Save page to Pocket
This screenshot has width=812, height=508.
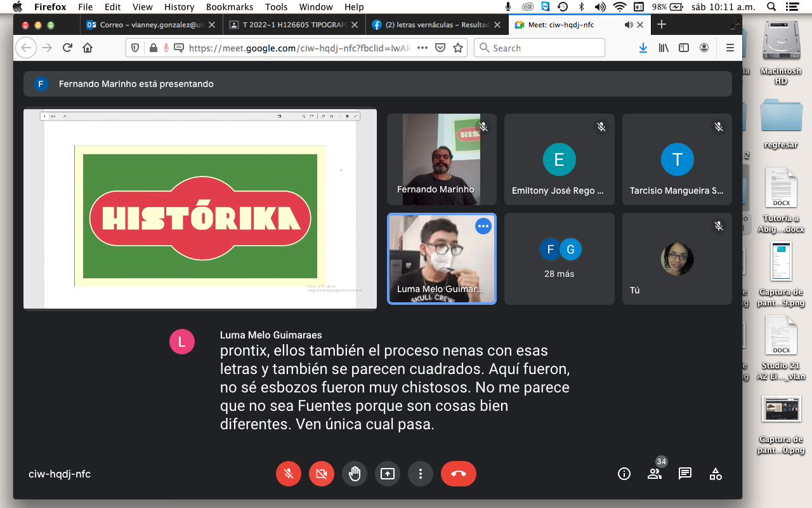(x=440, y=48)
